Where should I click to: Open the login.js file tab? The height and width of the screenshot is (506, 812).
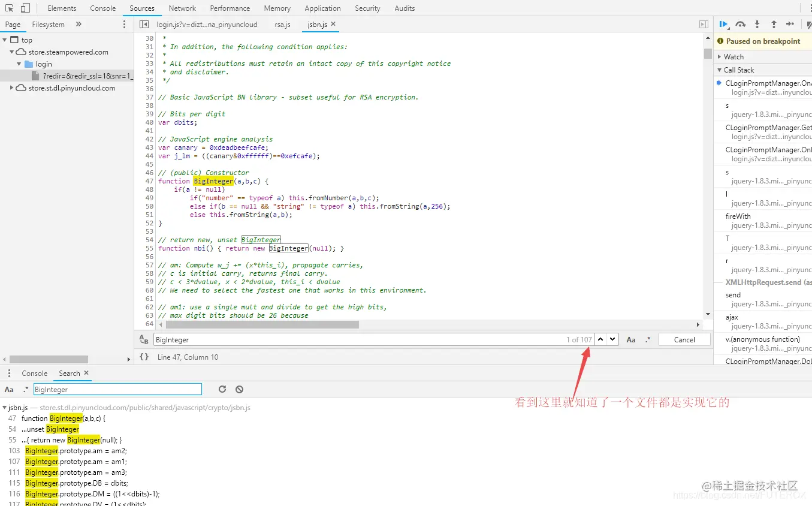(x=207, y=25)
